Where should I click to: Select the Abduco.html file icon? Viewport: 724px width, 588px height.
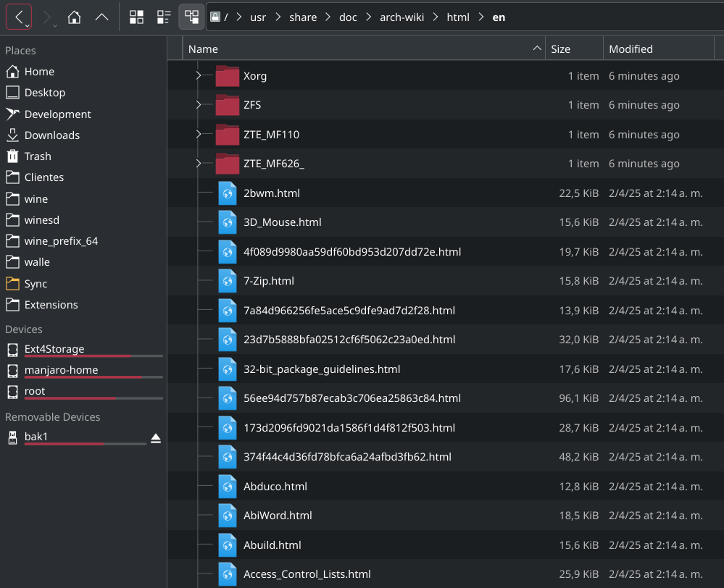click(x=227, y=487)
